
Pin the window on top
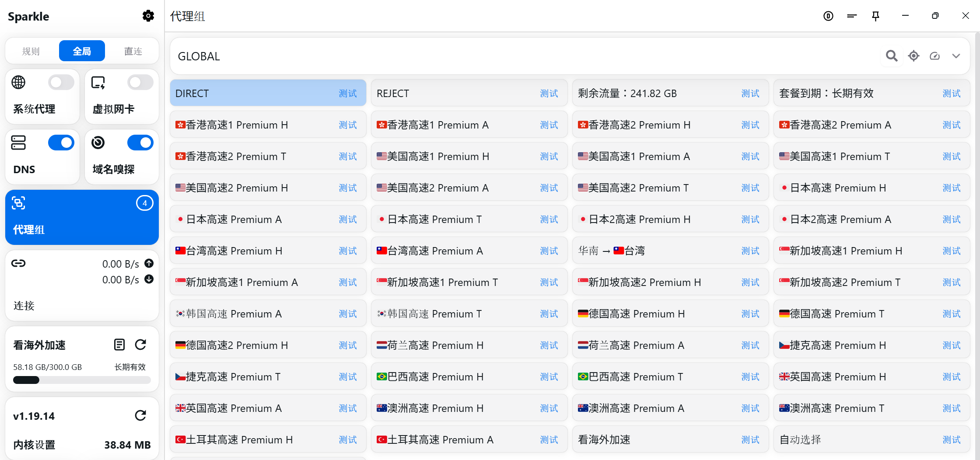(875, 16)
